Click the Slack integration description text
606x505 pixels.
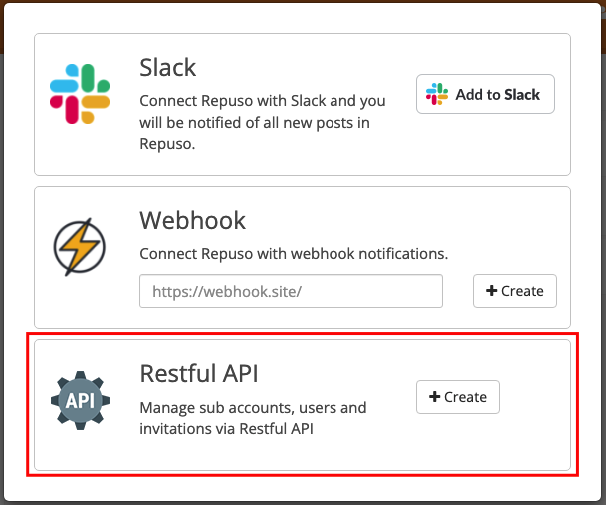tap(262, 122)
